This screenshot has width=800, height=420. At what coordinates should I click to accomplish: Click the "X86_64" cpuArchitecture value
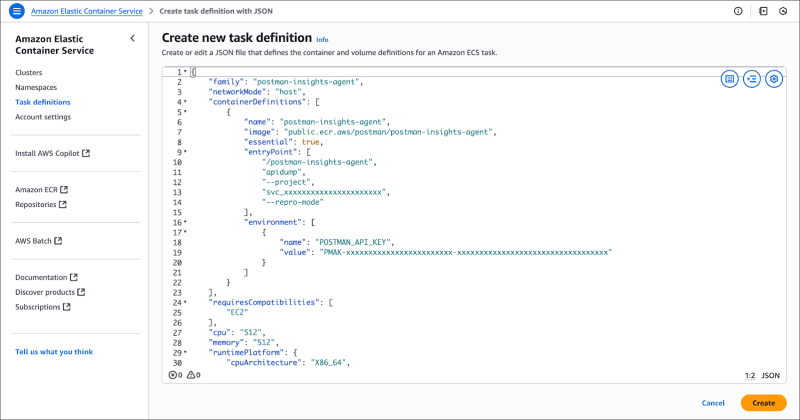[x=329, y=362]
